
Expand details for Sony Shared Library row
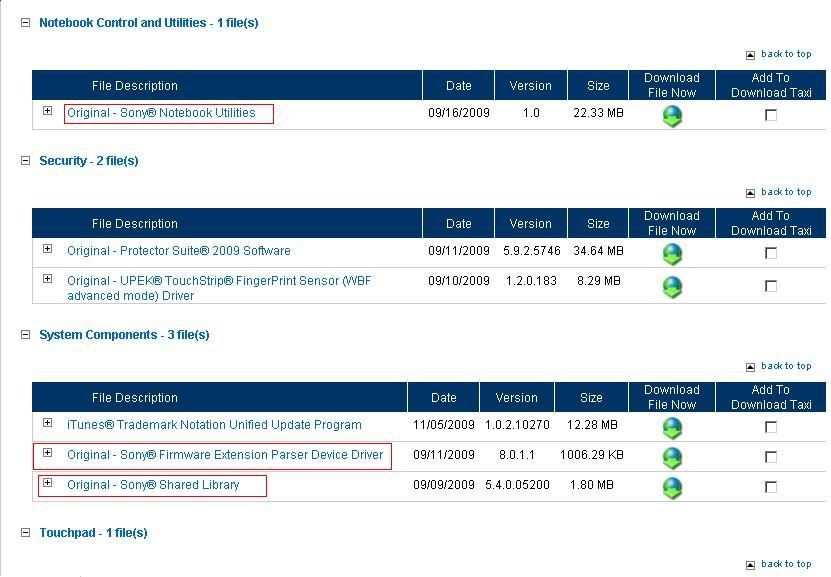48,483
